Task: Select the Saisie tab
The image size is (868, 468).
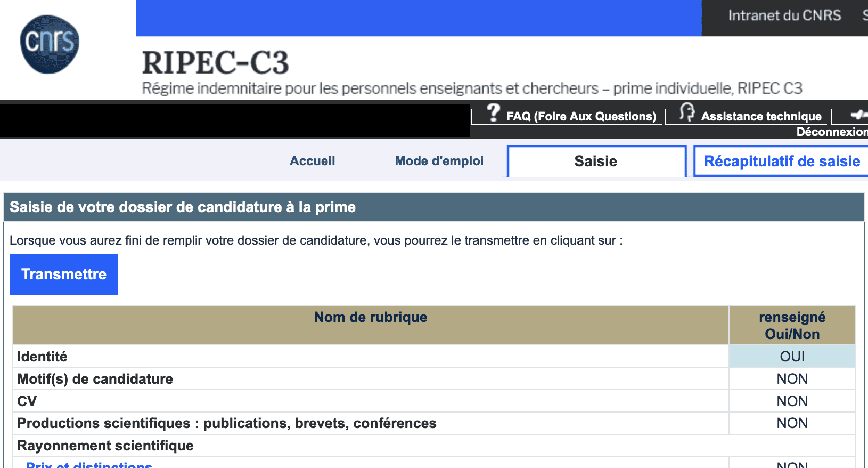Action: [x=595, y=161]
